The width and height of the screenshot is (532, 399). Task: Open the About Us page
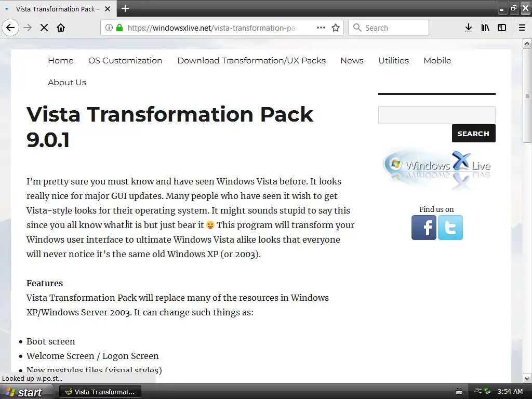pyautogui.click(x=67, y=83)
